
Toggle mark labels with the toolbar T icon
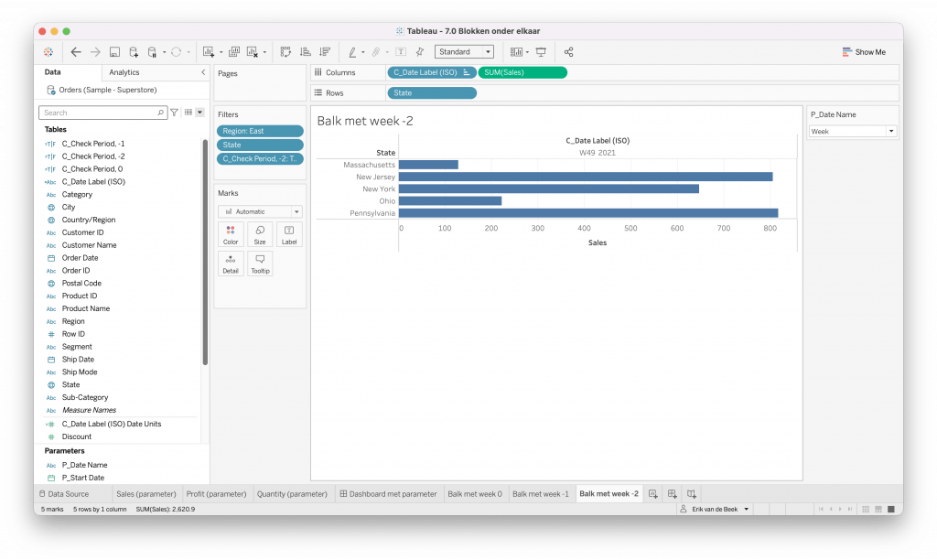[401, 52]
